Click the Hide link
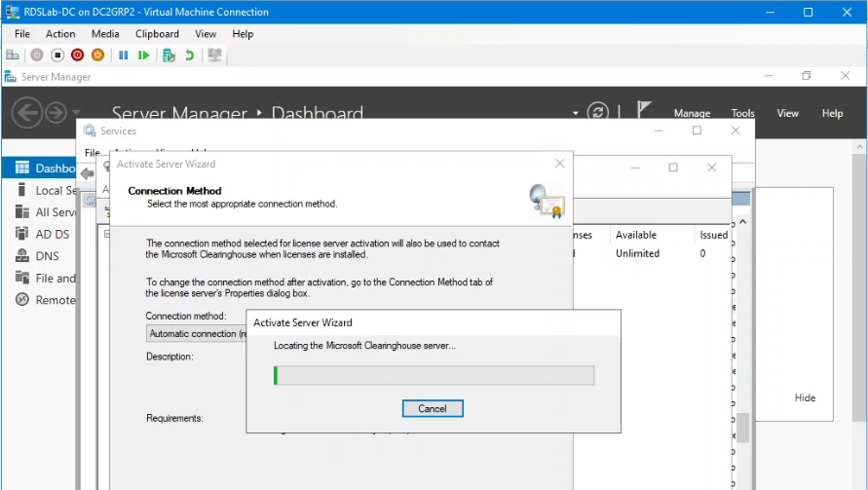This screenshot has width=868, height=490. [x=805, y=397]
